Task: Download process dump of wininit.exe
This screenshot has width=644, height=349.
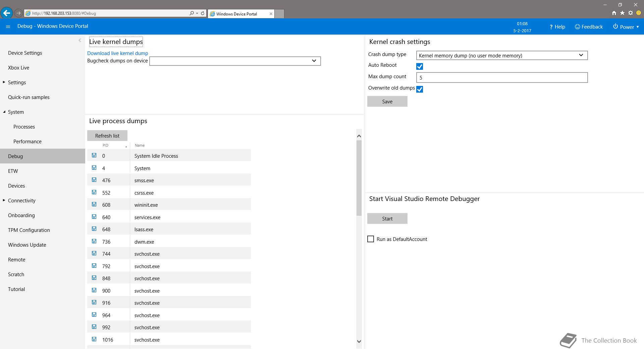Action: [94, 204]
